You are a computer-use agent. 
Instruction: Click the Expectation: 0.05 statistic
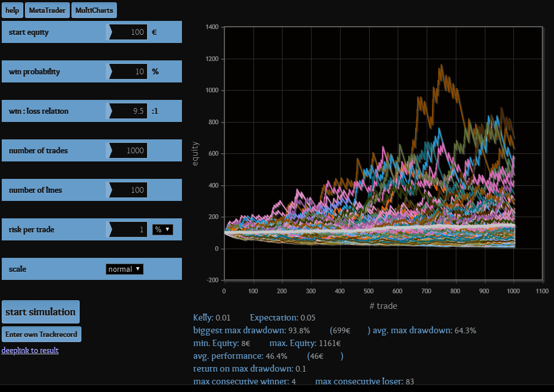[x=283, y=318]
